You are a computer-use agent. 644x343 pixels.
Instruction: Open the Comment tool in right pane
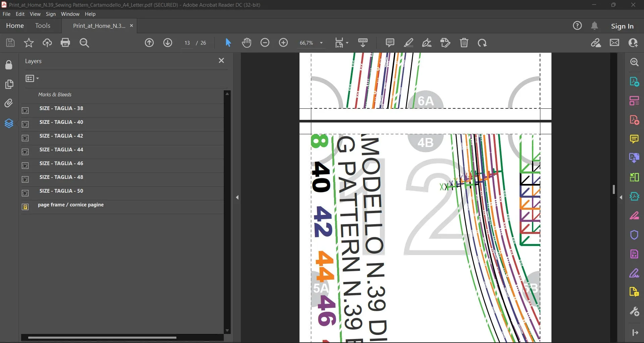pos(634,139)
